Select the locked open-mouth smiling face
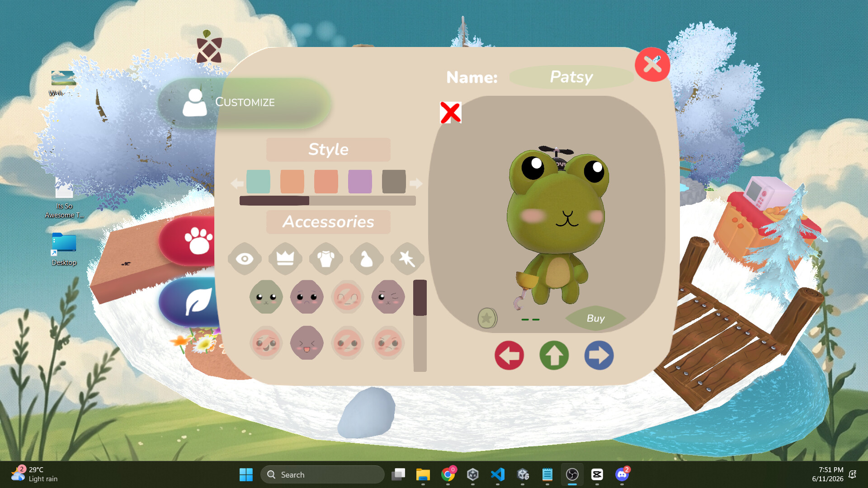868x488 pixels. (266, 343)
